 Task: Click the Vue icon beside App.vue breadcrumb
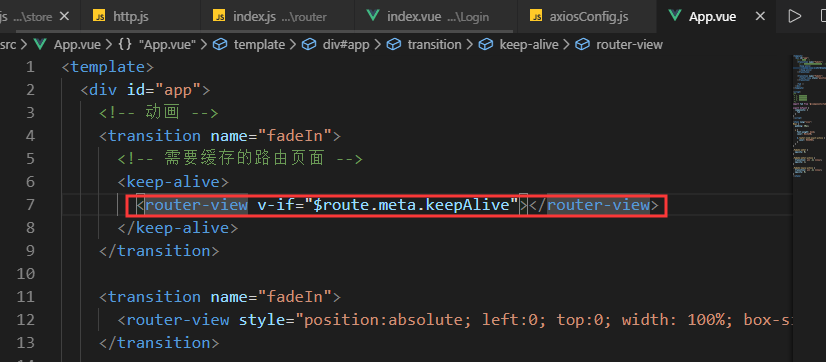(x=40, y=45)
